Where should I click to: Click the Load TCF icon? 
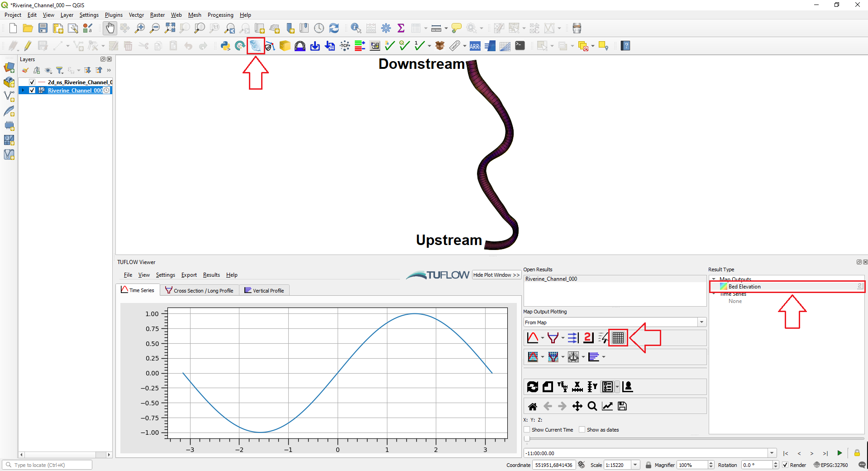point(345,45)
